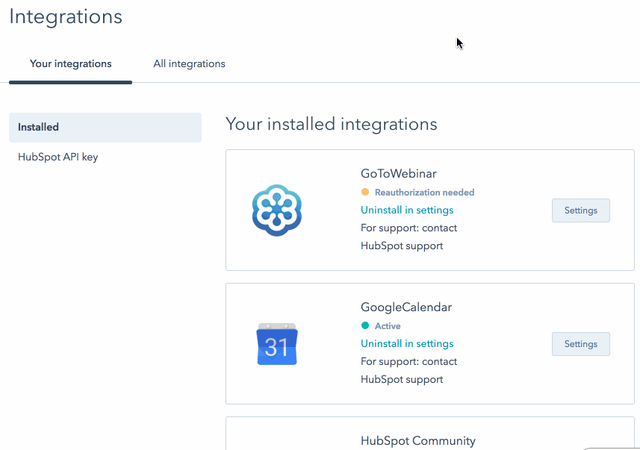Open Settings for GoogleCalendar

coord(581,344)
